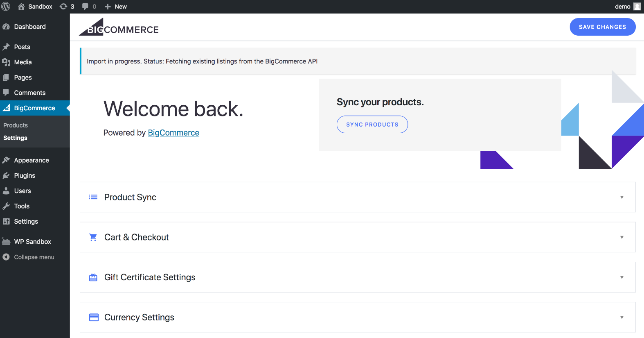Open the Plugins menu
The width and height of the screenshot is (644, 338).
25,175
